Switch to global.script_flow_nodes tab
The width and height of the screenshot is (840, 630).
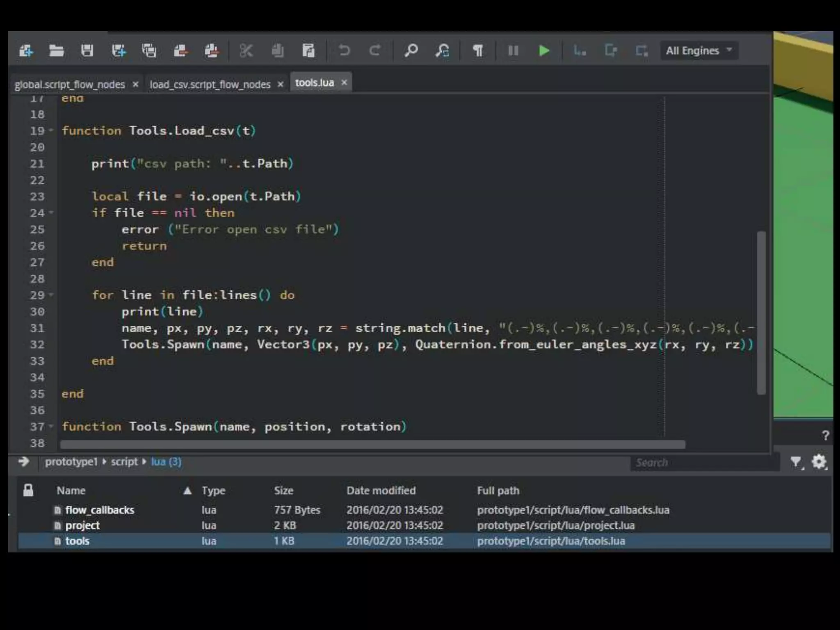point(70,84)
